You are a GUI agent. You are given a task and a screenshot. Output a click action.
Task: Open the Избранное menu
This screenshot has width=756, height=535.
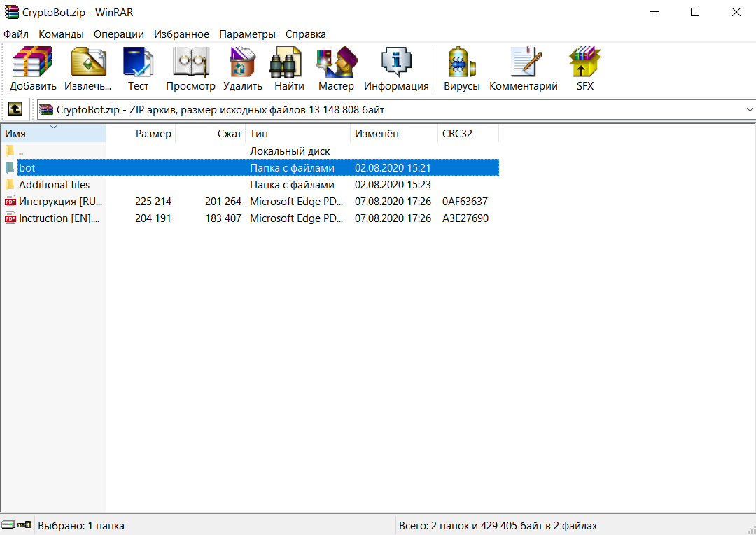[x=182, y=34]
